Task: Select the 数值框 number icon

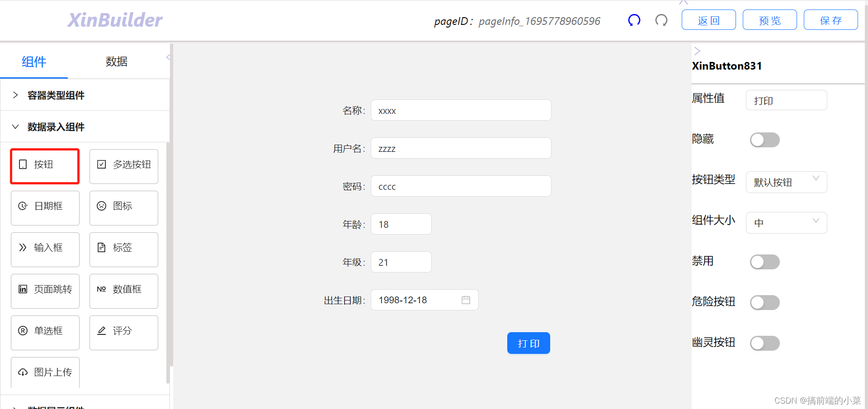Action: (x=102, y=289)
